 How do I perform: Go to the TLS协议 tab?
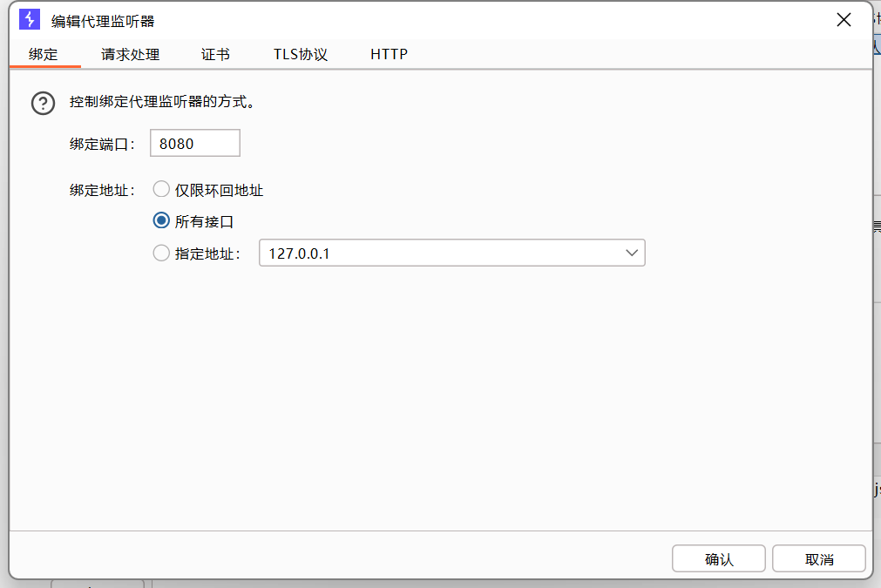(300, 54)
